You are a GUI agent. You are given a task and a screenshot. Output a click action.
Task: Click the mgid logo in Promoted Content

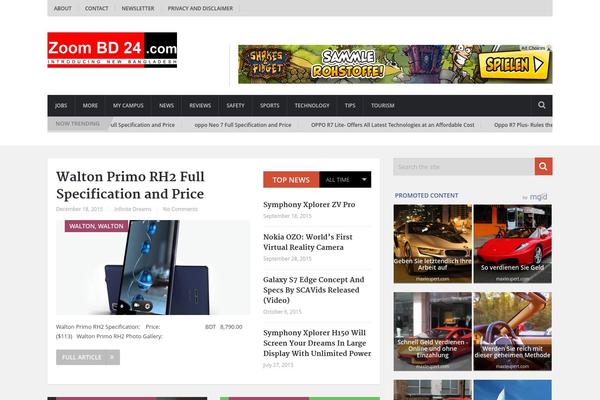click(538, 197)
